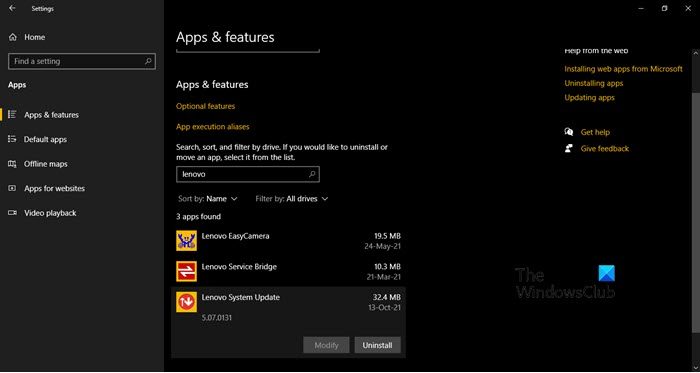Screen dimensions: 700x373
Task: Select the Lenovo EasyCamera app entry
Action: click(x=288, y=241)
